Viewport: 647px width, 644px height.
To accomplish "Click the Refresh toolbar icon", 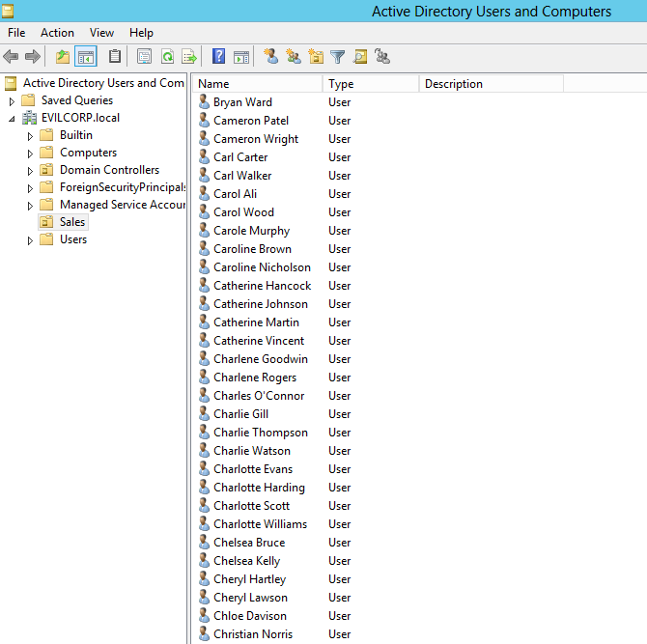I will 167,57.
